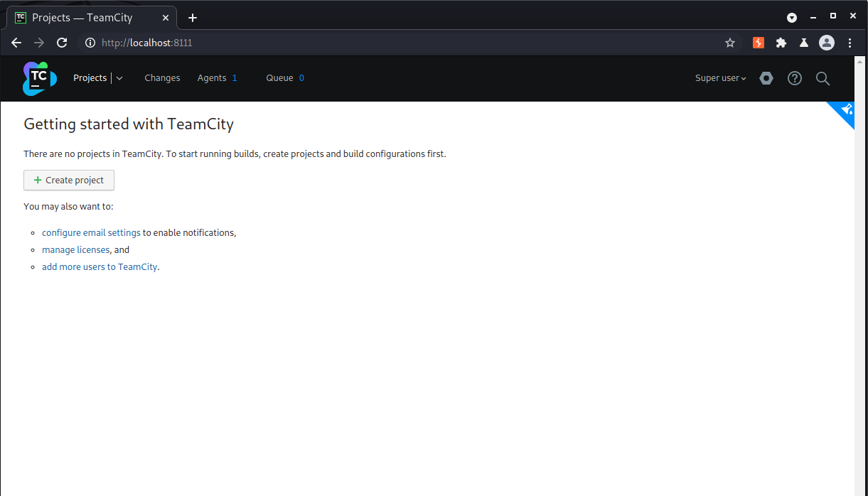
Task: Click the flask experiments icon in Chrome
Action: [x=804, y=43]
